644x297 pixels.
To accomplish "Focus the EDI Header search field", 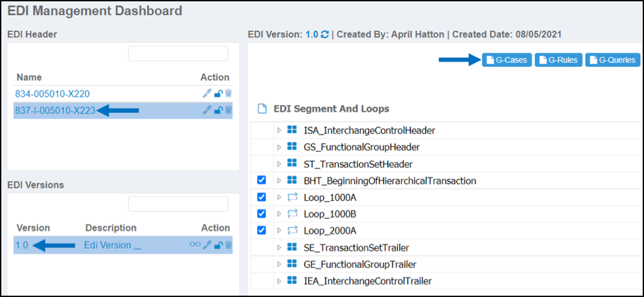I will pyautogui.click(x=178, y=53).
